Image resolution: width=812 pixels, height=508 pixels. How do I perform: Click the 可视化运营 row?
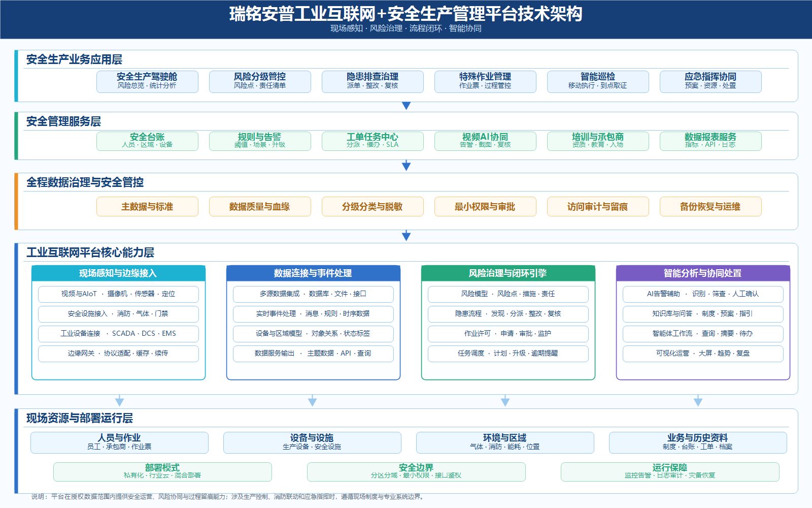coord(703,354)
